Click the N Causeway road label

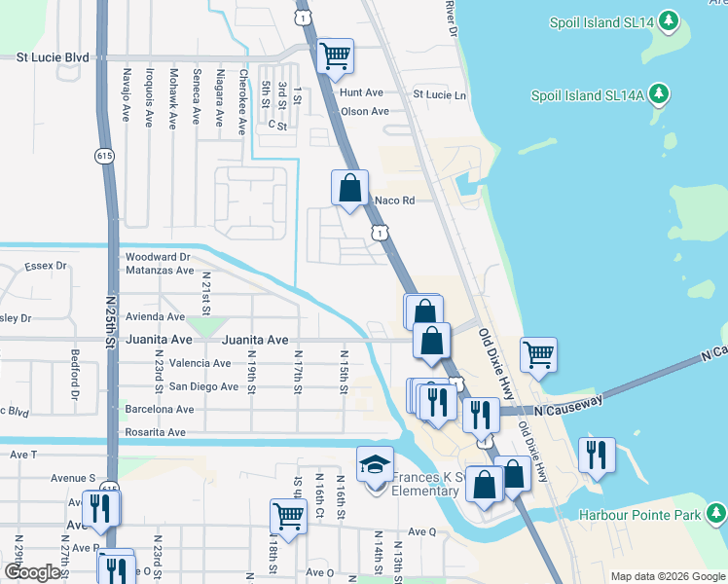coord(568,406)
